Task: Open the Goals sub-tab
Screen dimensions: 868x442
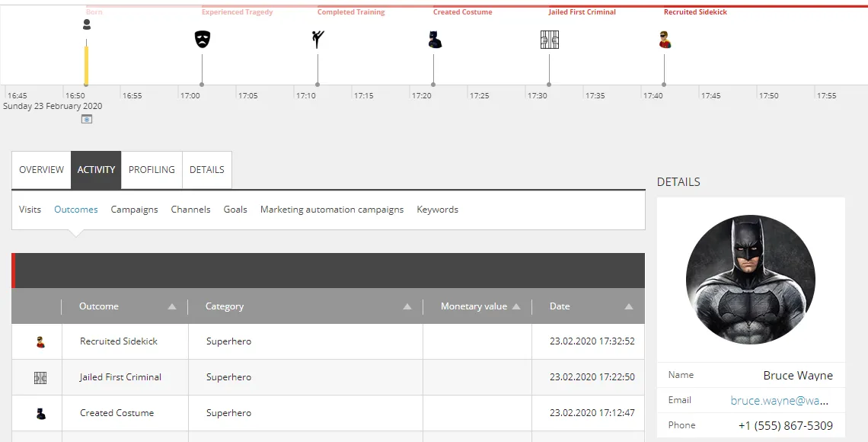Action: [235, 210]
